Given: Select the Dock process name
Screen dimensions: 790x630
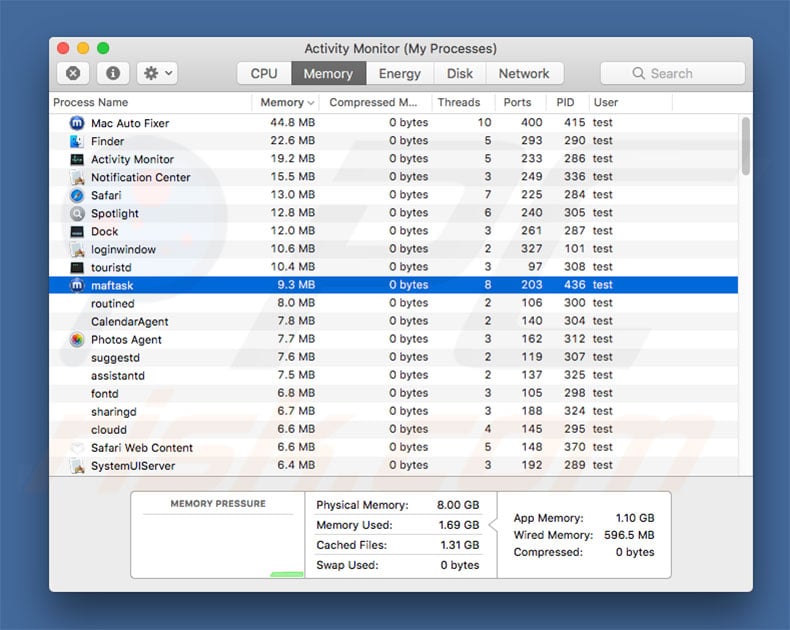Looking at the screenshot, I should (x=104, y=231).
